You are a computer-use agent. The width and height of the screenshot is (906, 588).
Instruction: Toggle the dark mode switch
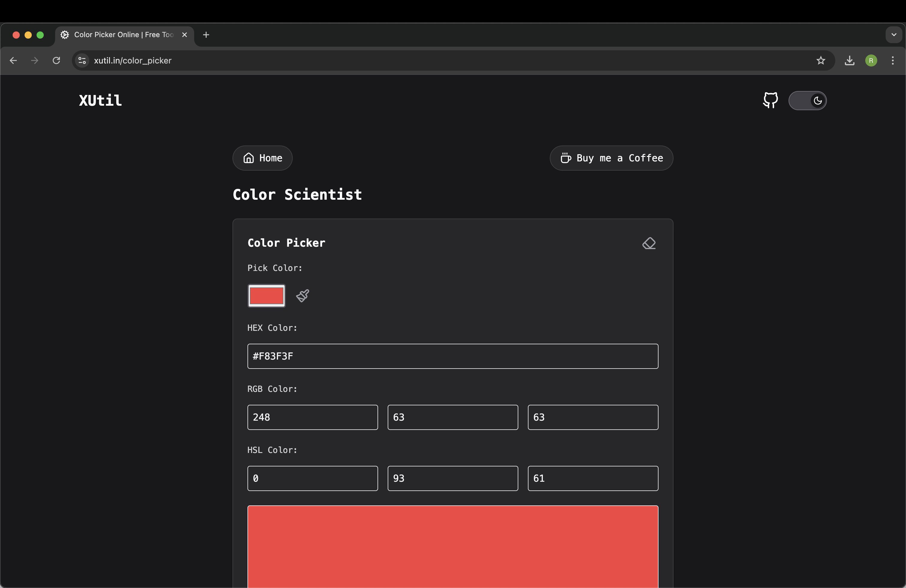(x=807, y=100)
